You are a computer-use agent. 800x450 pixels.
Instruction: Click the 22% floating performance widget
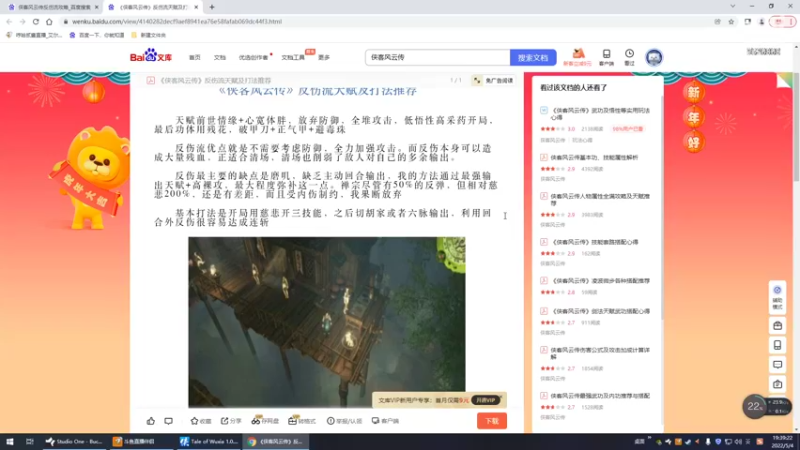(755, 407)
